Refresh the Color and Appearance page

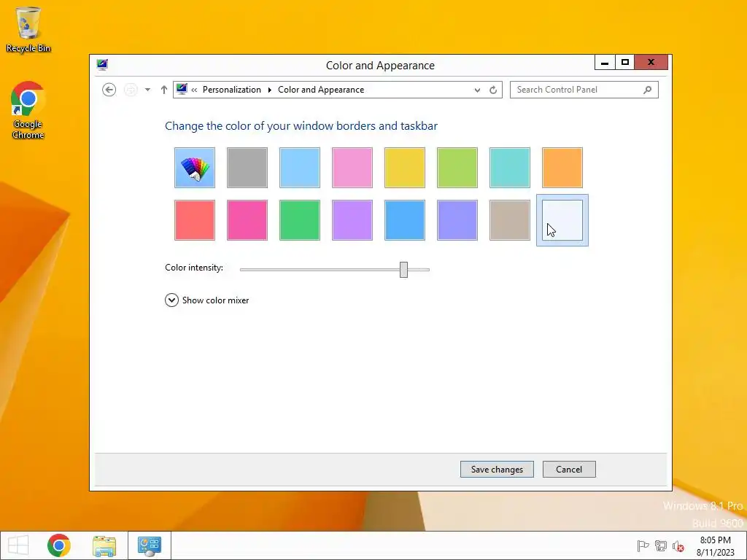[x=493, y=90]
